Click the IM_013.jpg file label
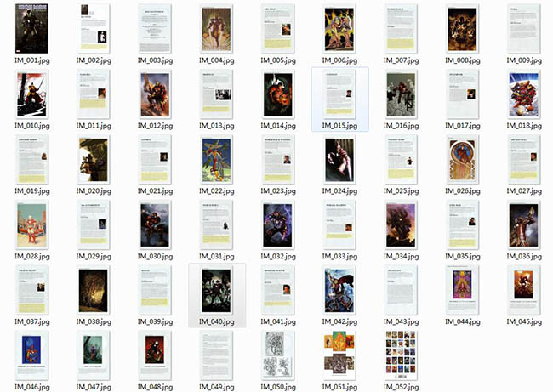The width and height of the screenshot is (553, 392). (217, 126)
